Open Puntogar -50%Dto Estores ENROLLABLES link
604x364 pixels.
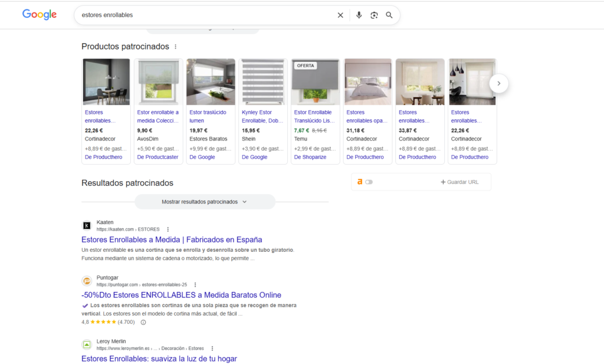tap(181, 295)
